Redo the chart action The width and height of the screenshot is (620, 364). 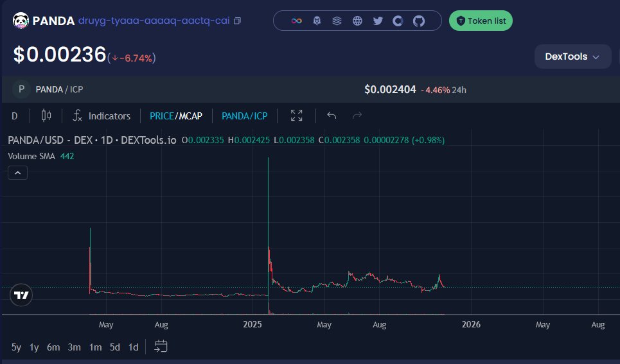pos(357,116)
